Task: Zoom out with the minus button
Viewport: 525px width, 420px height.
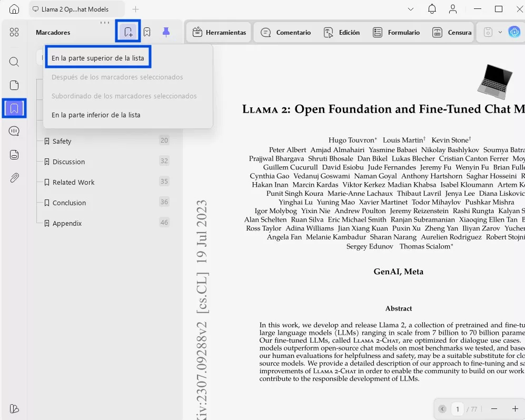Action: (494, 408)
